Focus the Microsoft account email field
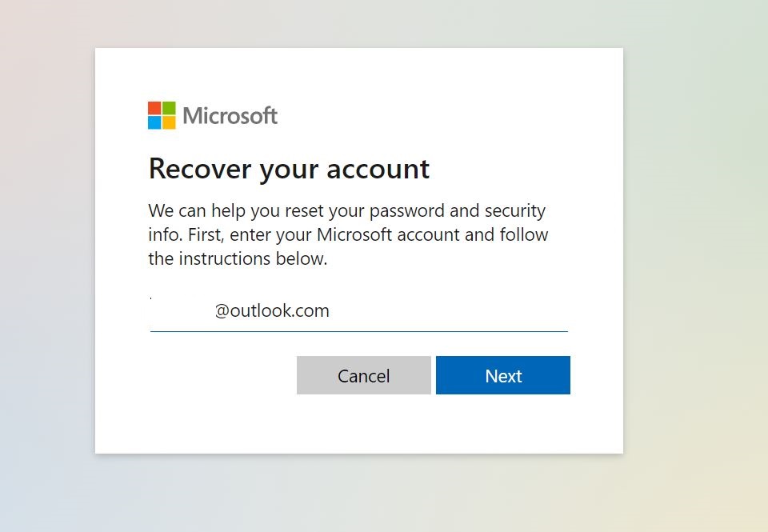 point(359,311)
